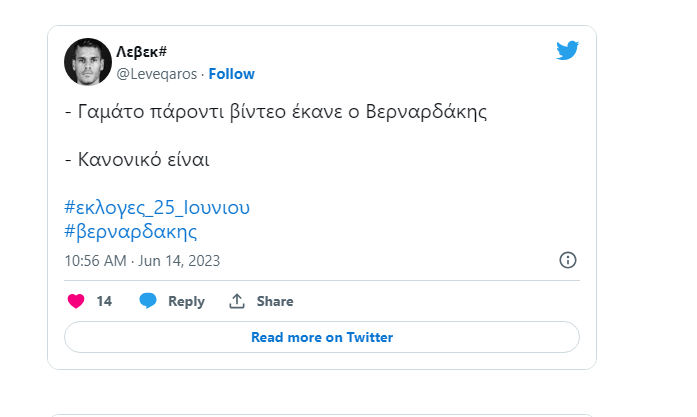697x417 pixels.
Task: Click the tweet text about Βερναρδάκης
Action: point(276,112)
